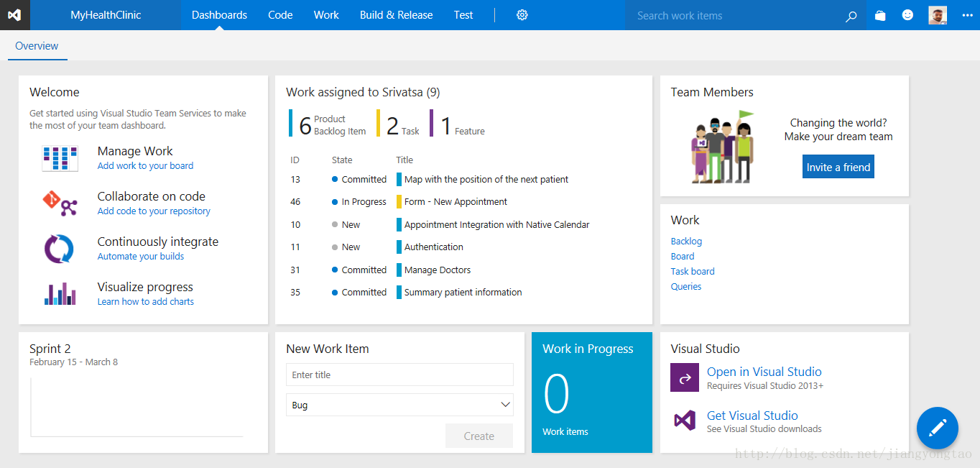Click the Search work items field
Image resolution: width=980 pixels, height=468 pixels.
click(733, 15)
